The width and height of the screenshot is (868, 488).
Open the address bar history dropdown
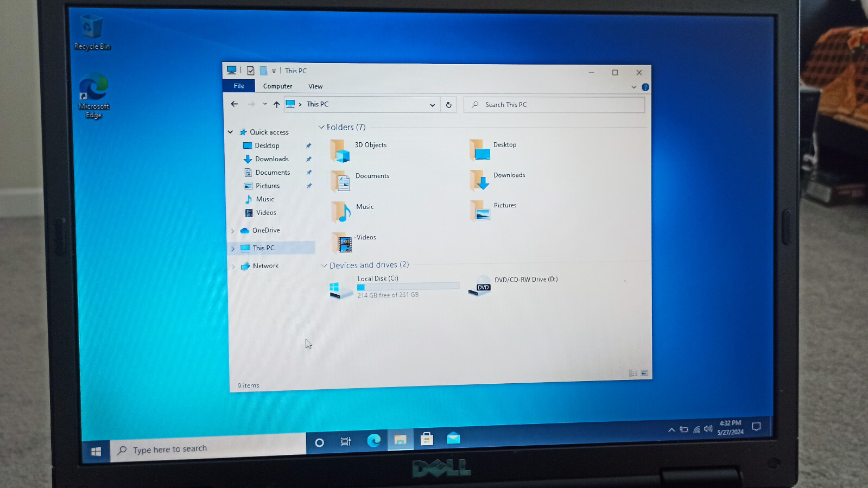(x=432, y=105)
